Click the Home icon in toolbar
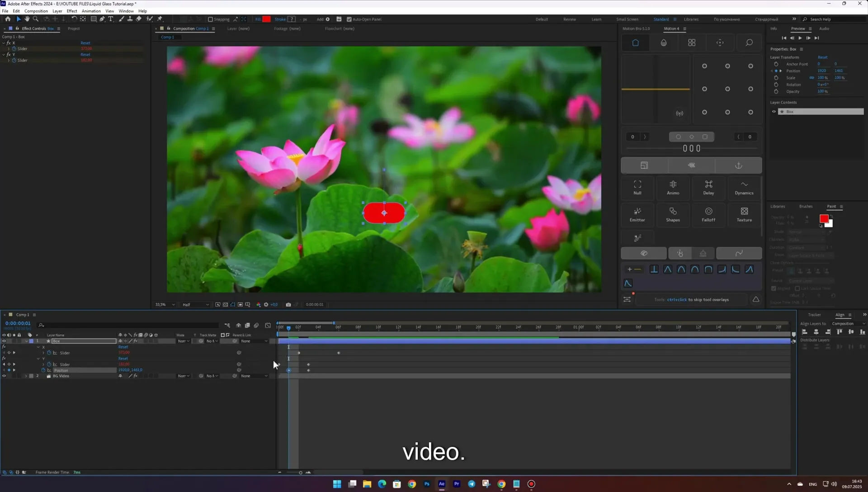 [8, 19]
